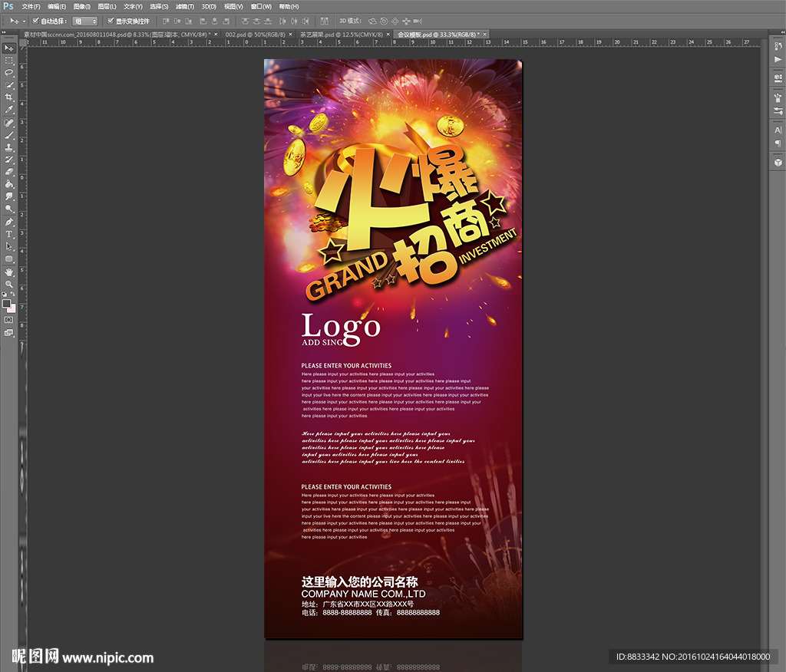Select the Eraser tool

coord(9,172)
